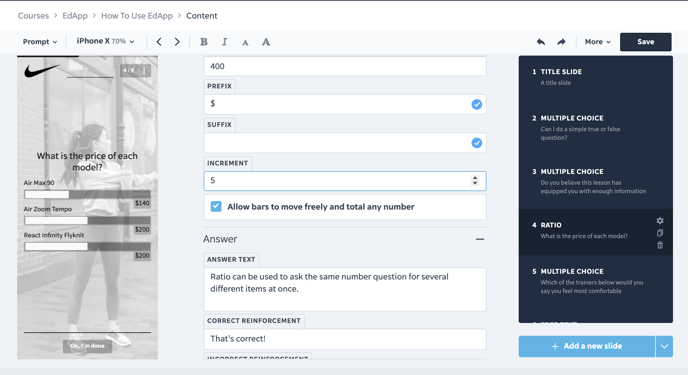Click the Prefix input field
Screen dimensions: 688x375
[345, 104]
